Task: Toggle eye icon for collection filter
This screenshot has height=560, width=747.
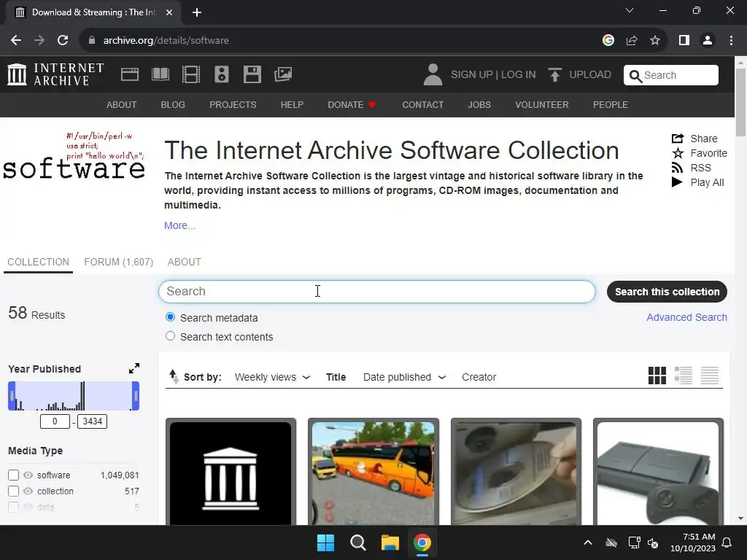Action: 28,491
